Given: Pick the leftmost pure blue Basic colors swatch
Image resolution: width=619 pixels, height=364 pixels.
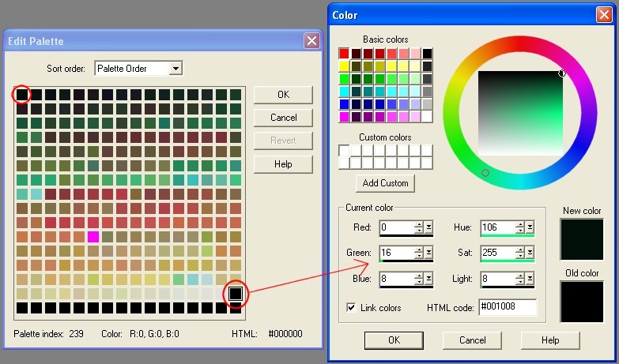Looking at the screenshot, I should (344, 103).
